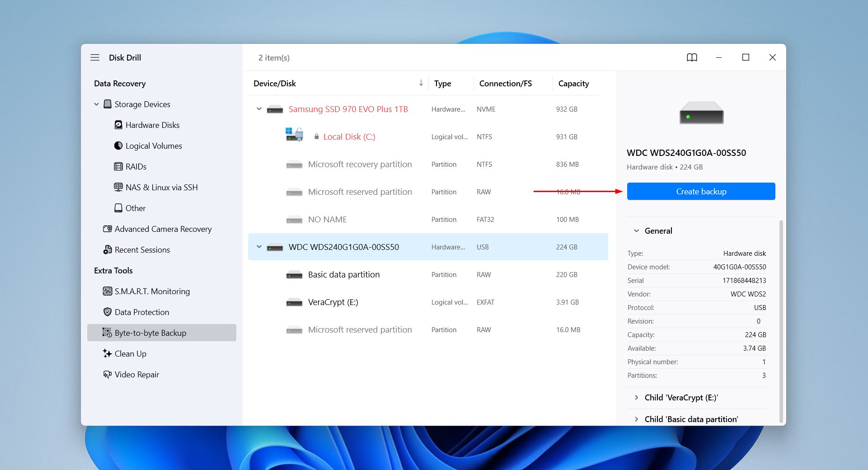Click the Byte-to-byte Backup icon

click(107, 333)
